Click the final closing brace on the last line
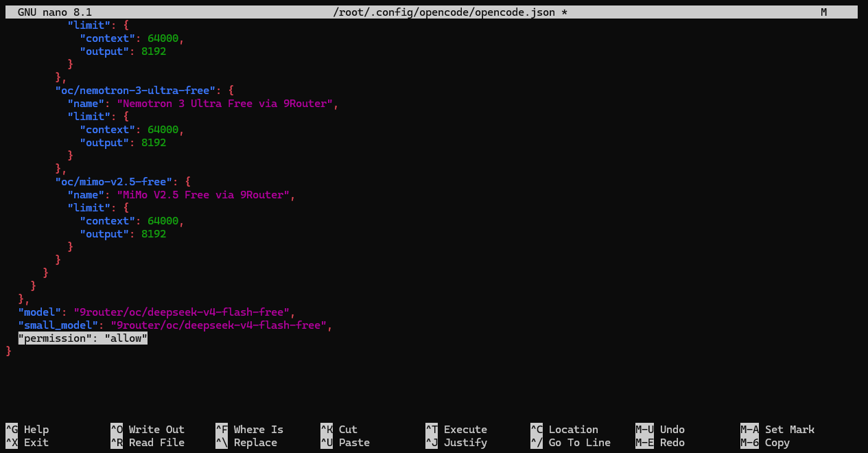 [9, 351]
